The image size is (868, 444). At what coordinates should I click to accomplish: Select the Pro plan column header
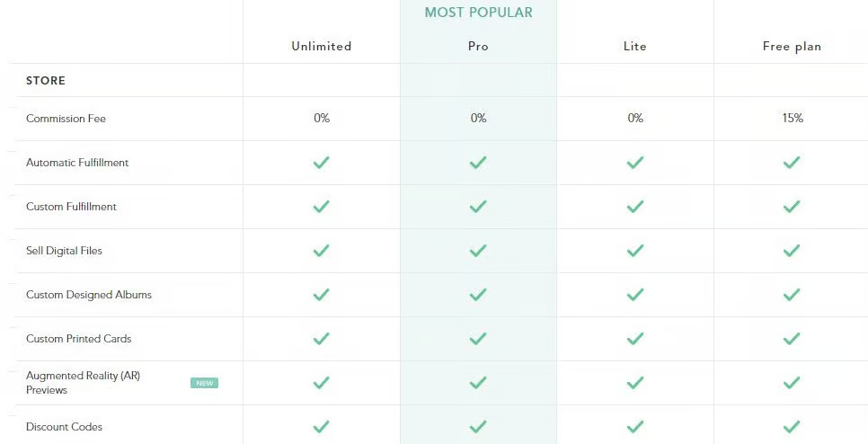[478, 46]
